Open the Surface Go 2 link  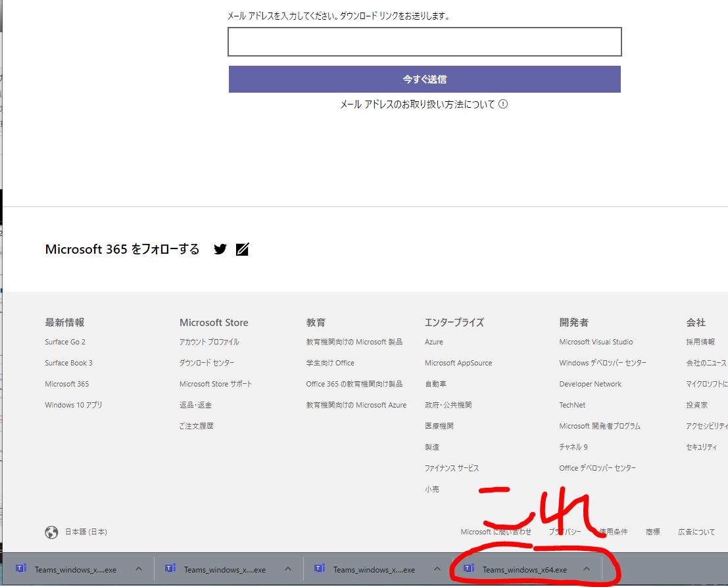point(65,342)
